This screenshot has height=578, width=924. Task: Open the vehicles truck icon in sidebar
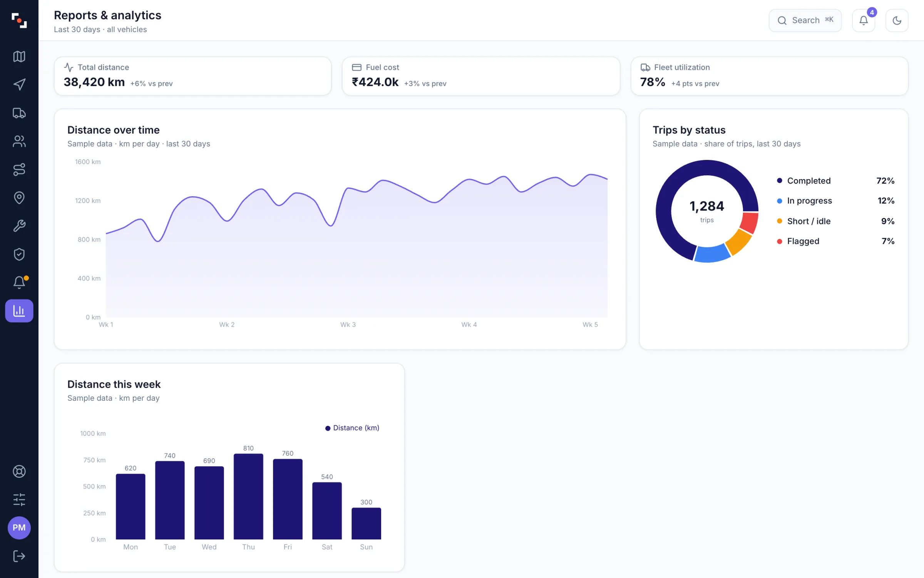[19, 113]
